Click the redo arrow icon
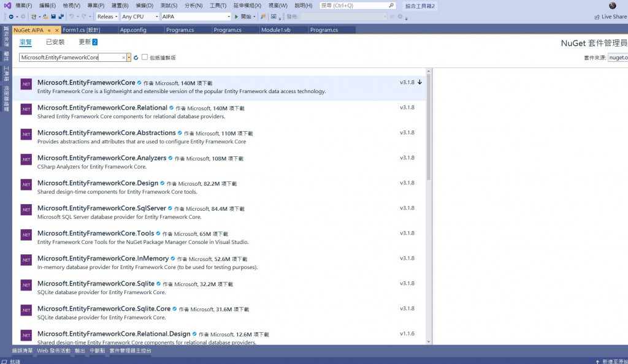This screenshot has width=628, height=364. [83, 17]
